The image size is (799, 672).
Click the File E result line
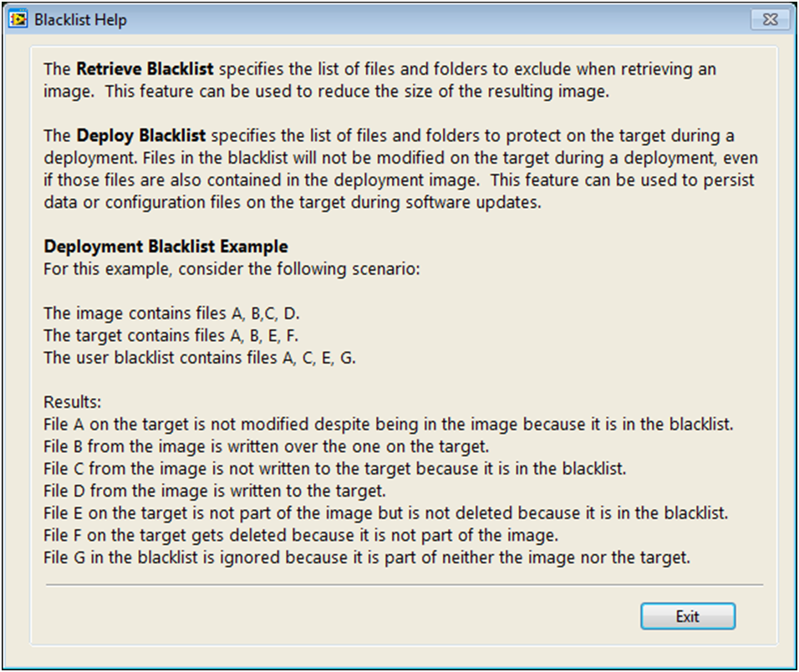[384, 513]
